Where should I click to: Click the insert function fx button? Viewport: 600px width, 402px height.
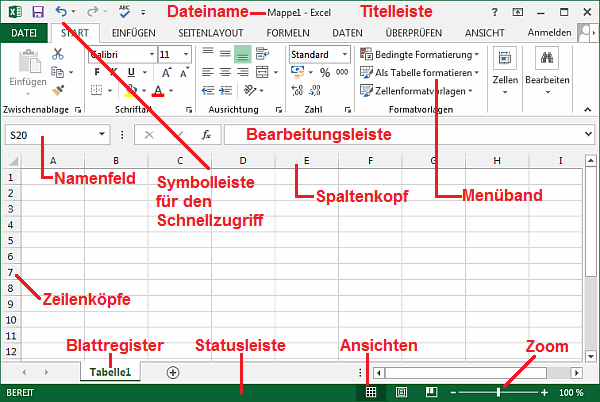(x=206, y=135)
